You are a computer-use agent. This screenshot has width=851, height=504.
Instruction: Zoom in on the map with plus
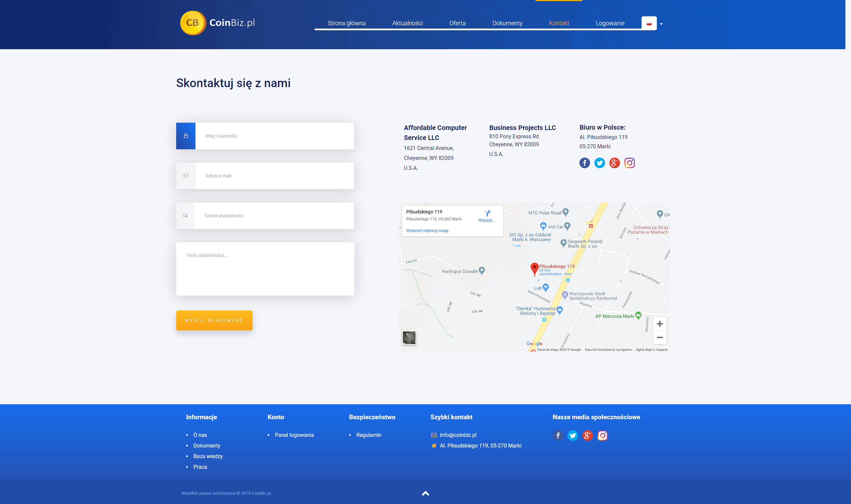[x=660, y=324]
